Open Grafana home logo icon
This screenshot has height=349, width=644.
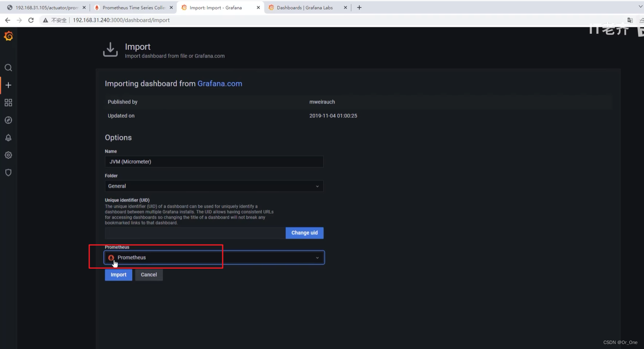[8, 36]
